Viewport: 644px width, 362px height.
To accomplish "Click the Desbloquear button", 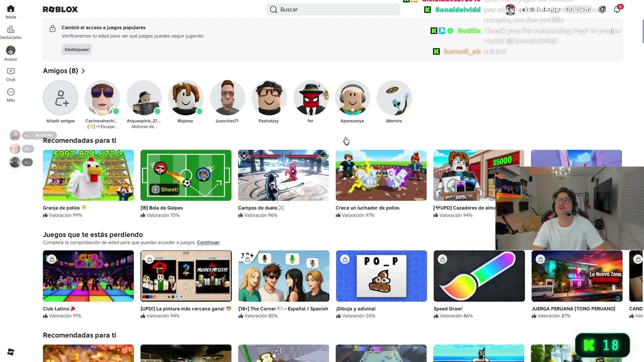I will tap(76, 49).
